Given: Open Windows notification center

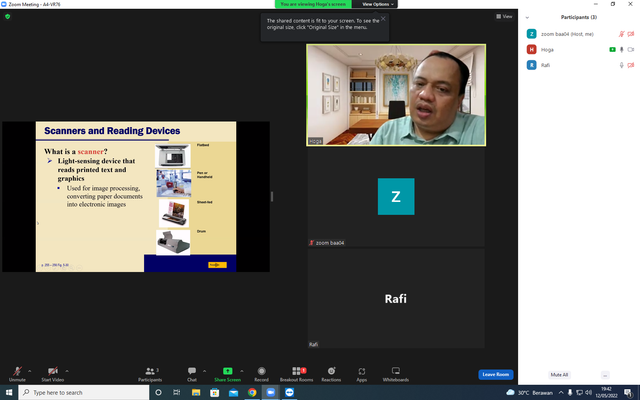Looking at the screenshot, I should (629, 392).
